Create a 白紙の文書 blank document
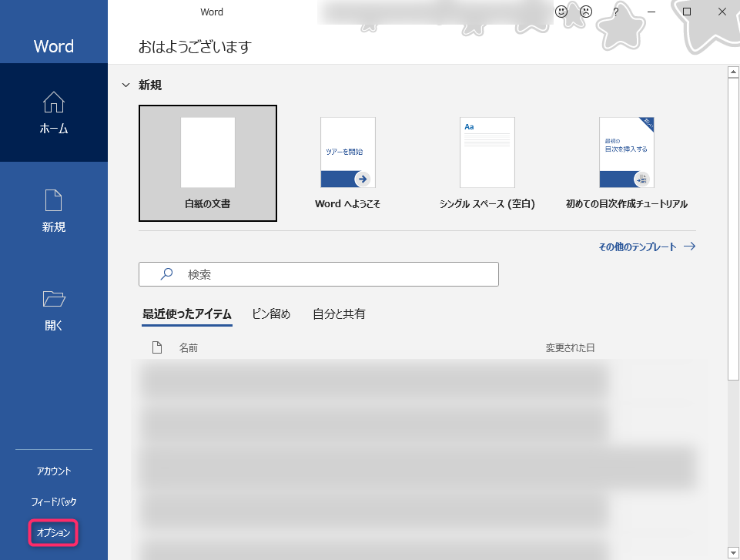The width and height of the screenshot is (740, 560). [x=208, y=163]
